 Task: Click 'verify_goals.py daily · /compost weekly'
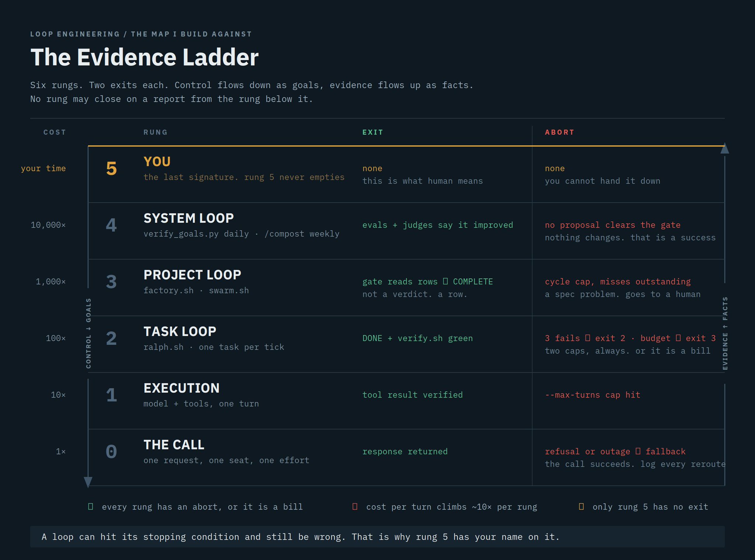pos(241,234)
